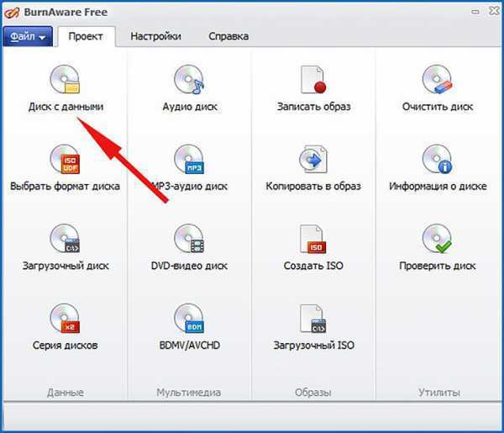Open the audio disc icon with music note
The width and height of the screenshot is (504, 433).
(189, 79)
